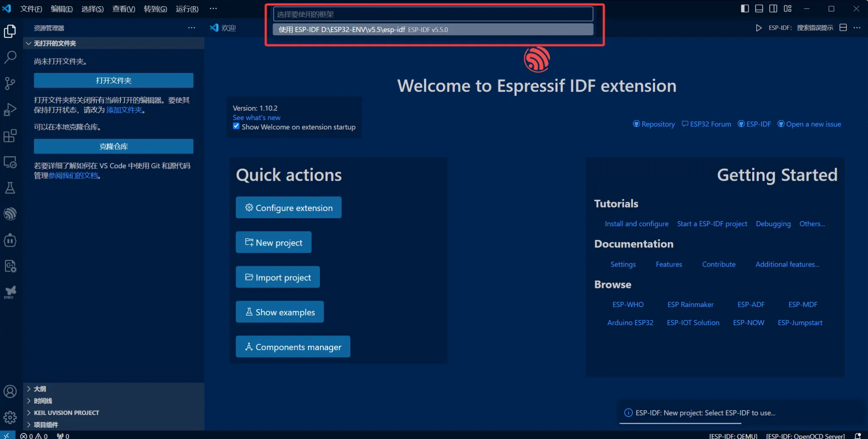
Task: Open Customize Layout icon
Action: (x=788, y=8)
